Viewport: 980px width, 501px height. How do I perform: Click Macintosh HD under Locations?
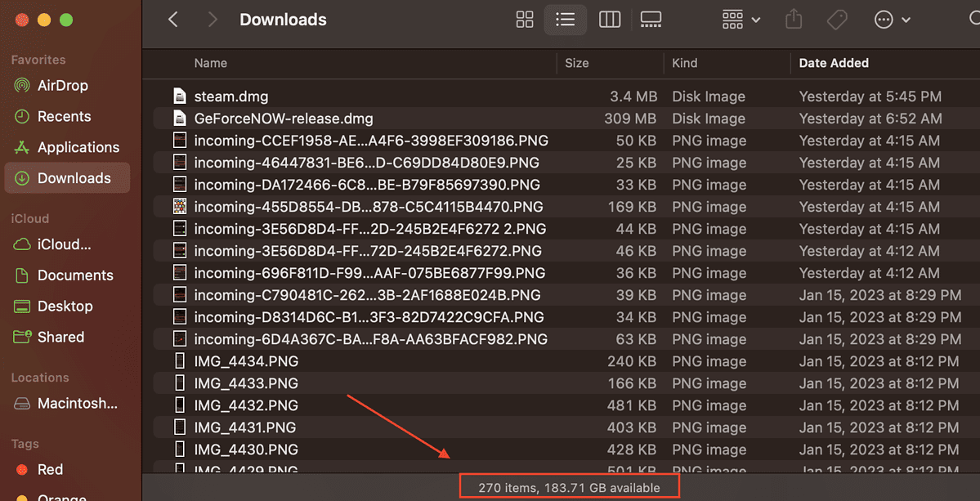pos(68,403)
